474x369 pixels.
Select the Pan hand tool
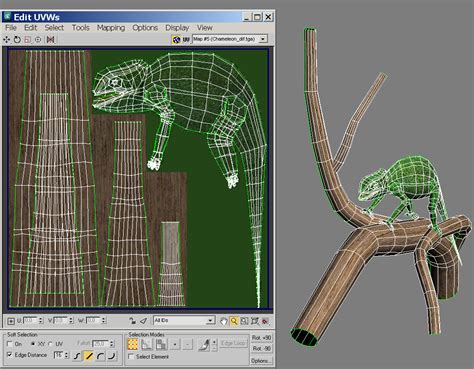point(223,321)
